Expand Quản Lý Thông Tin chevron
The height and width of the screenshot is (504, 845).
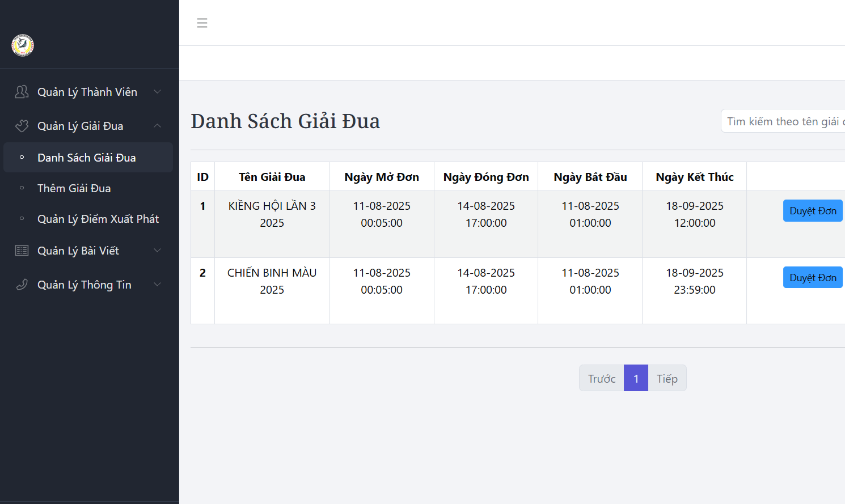(x=158, y=285)
